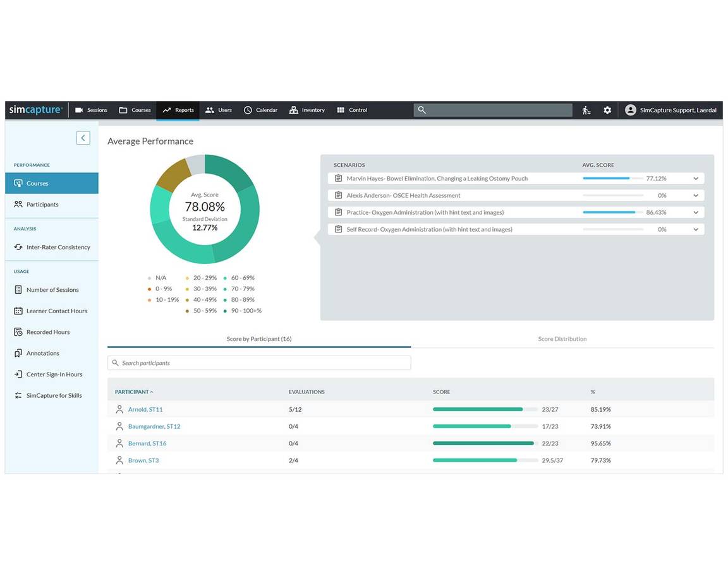Click the SimCapture for Skills icon
This screenshot has width=728, height=581.
pyautogui.click(x=18, y=395)
